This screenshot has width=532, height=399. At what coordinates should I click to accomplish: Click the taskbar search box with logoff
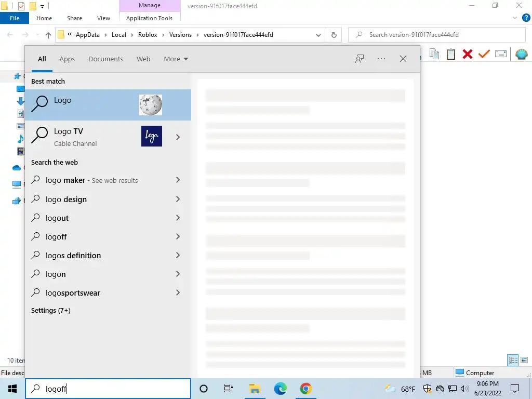click(x=108, y=389)
